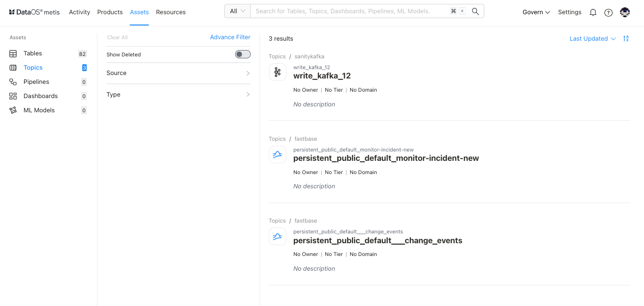The image size is (644, 306).
Task: Click Topics breadcrumb above write_kafka_12
Action: pos(277,57)
